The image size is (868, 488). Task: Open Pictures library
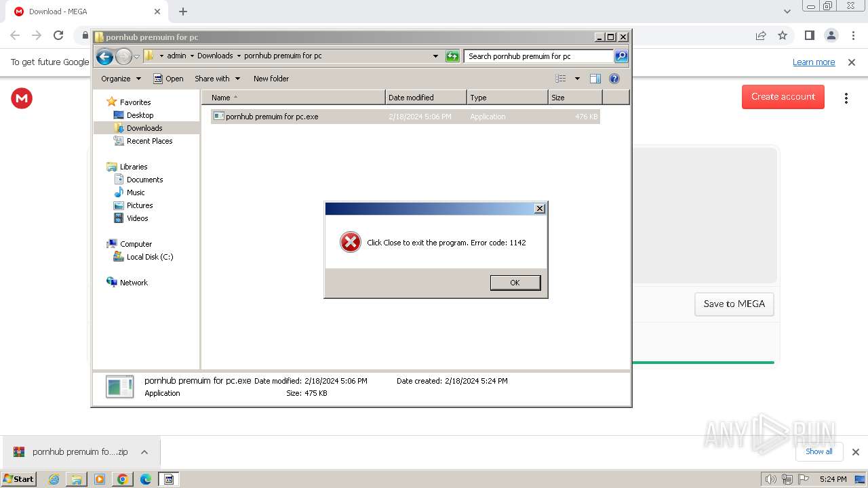tap(140, 205)
